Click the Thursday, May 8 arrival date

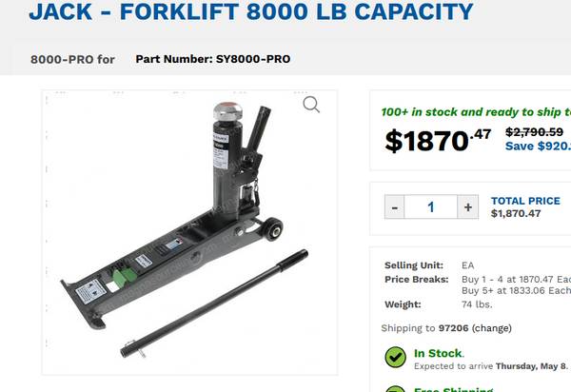tap(531, 366)
